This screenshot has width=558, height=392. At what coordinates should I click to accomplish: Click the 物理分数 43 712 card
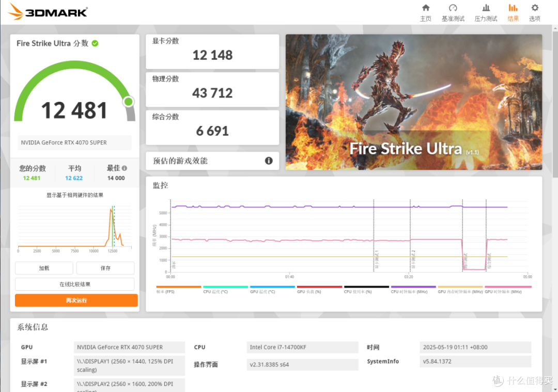point(212,90)
